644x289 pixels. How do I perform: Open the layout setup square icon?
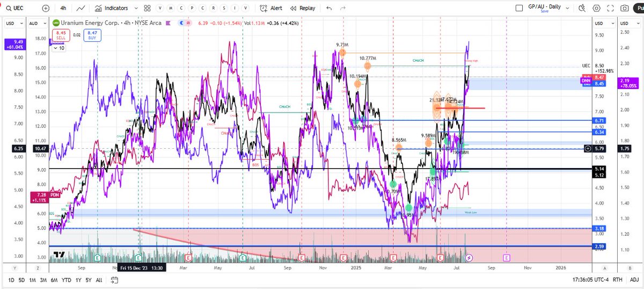(518, 8)
